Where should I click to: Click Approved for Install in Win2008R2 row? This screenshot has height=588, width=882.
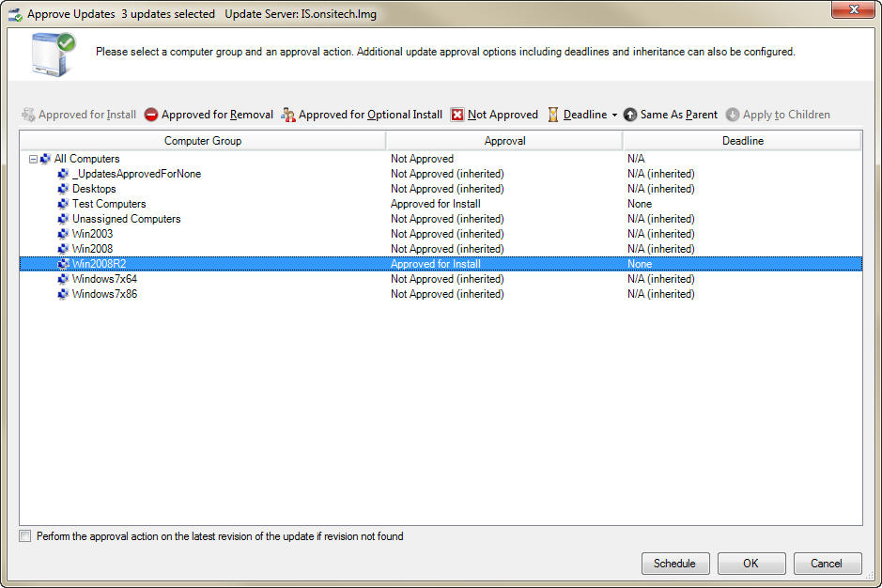click(x=436, y=264)
